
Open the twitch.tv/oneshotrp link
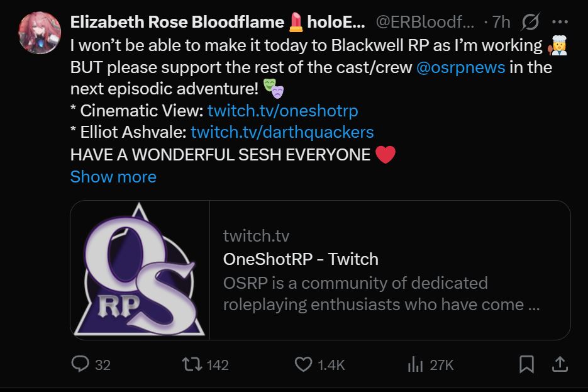tap(282, 111)
